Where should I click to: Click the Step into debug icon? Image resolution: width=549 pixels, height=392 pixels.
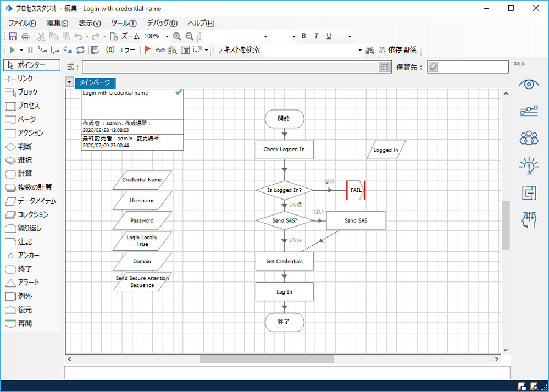coord(42,49)
